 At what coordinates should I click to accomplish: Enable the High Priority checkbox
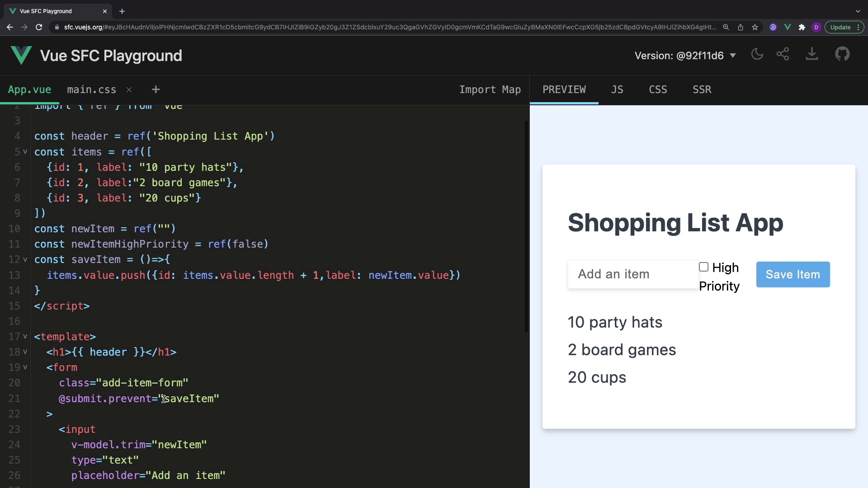(703, 267)
